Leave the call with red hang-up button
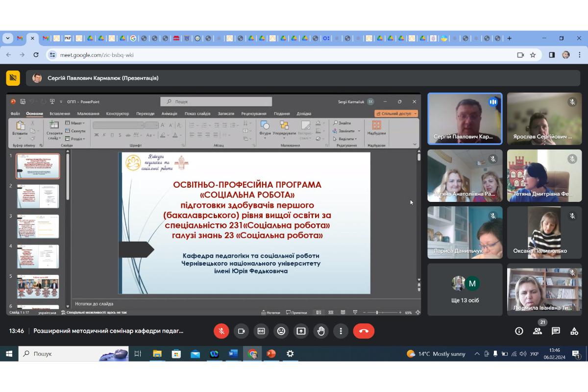Viewport: 588px width, 392px height. tap(364, 331)
